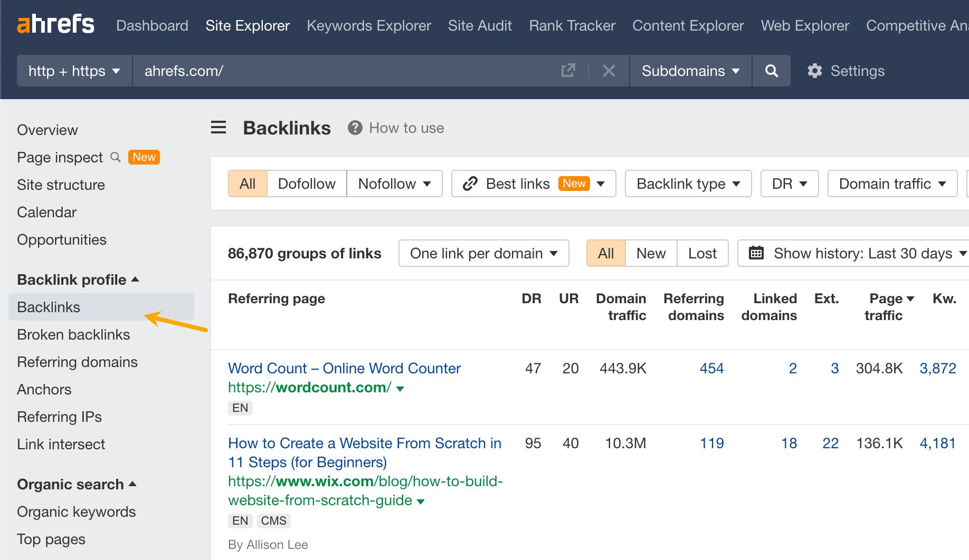Open the Site Audit tab
This screenshot has height=560, width=969.
(479, 25)
